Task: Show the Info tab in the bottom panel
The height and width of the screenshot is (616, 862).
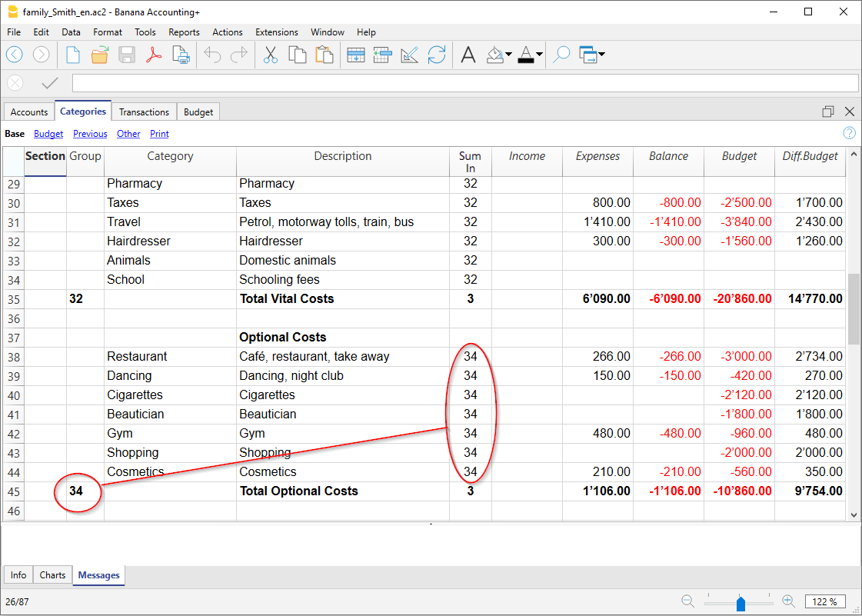Action: point(18,574)
